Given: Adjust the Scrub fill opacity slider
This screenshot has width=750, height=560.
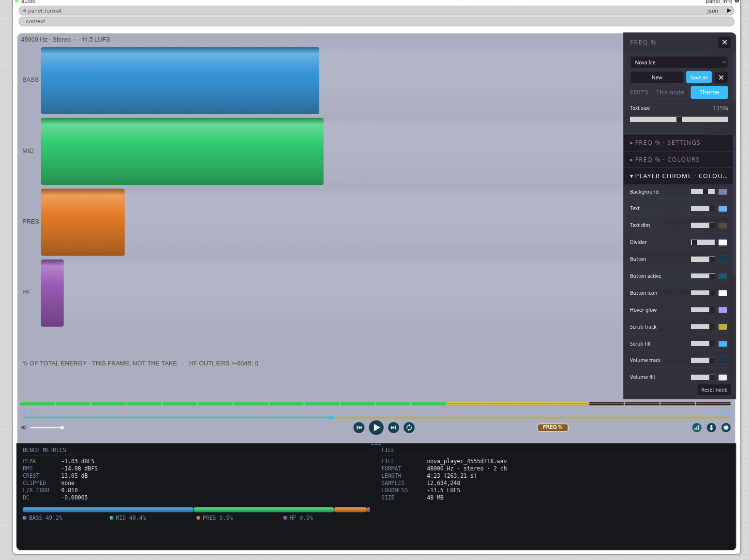Looking at the screenshot, I should pyautogui.click(x=703, y=344).
